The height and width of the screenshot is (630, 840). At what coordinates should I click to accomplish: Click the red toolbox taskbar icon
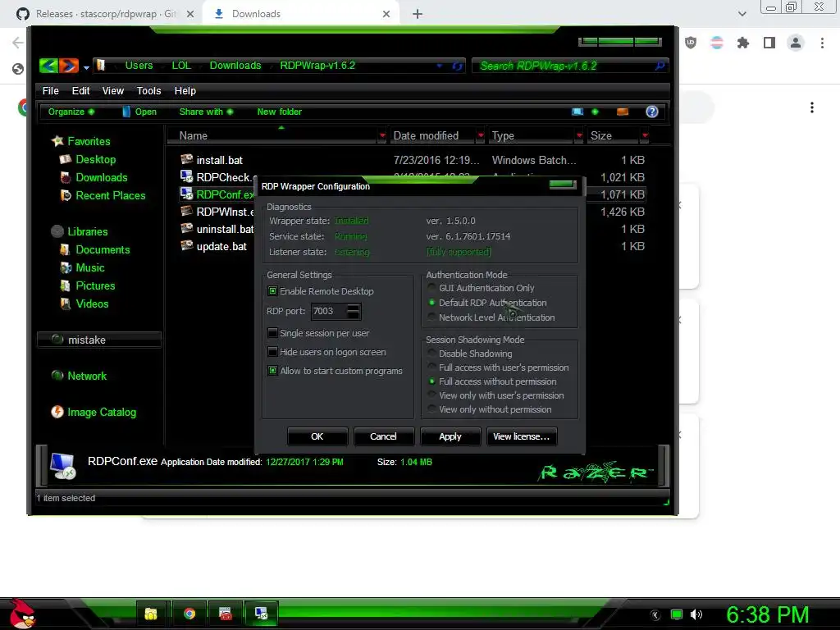pos(226,614)
